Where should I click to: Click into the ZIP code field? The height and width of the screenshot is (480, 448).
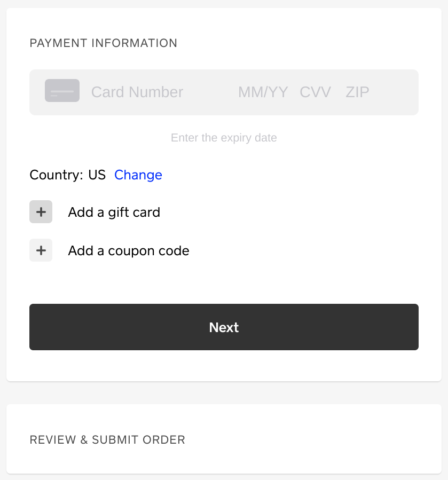[x=357, y=92]
